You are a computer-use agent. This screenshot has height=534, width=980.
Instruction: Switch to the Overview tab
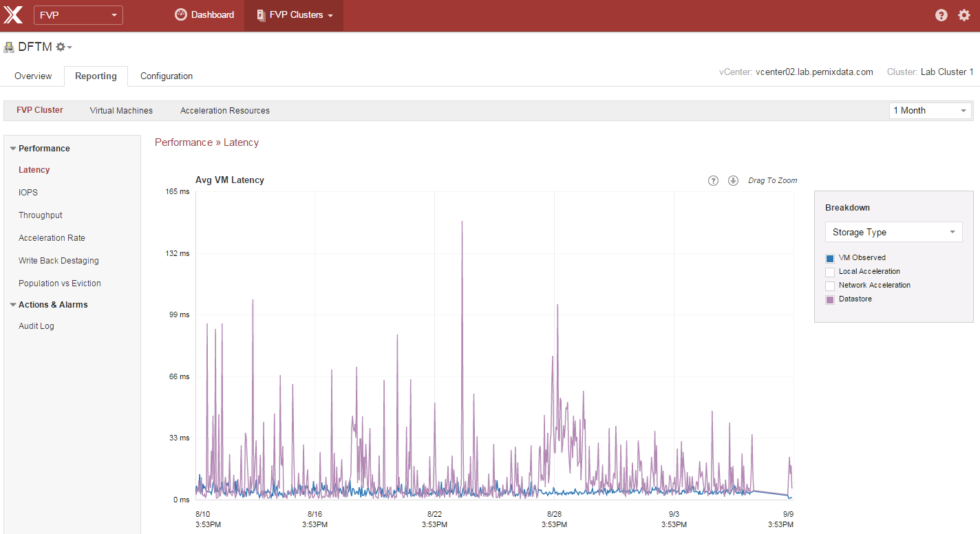33,76
